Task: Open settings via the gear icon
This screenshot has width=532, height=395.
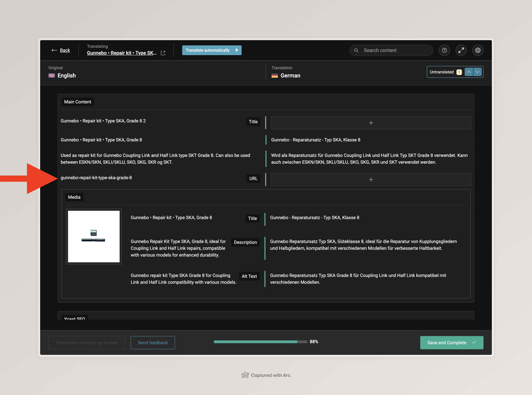Action: [478, 50]
